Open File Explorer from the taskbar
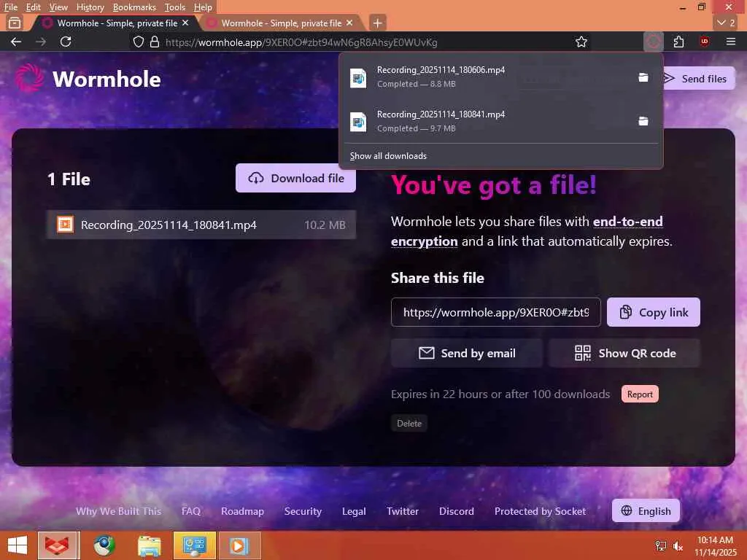 click(149, 545)
